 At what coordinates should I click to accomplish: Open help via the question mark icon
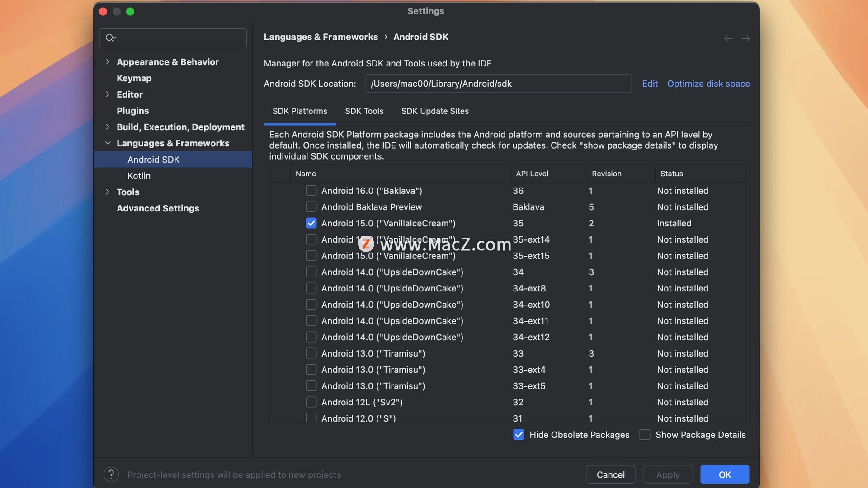[x=111, y=474]
